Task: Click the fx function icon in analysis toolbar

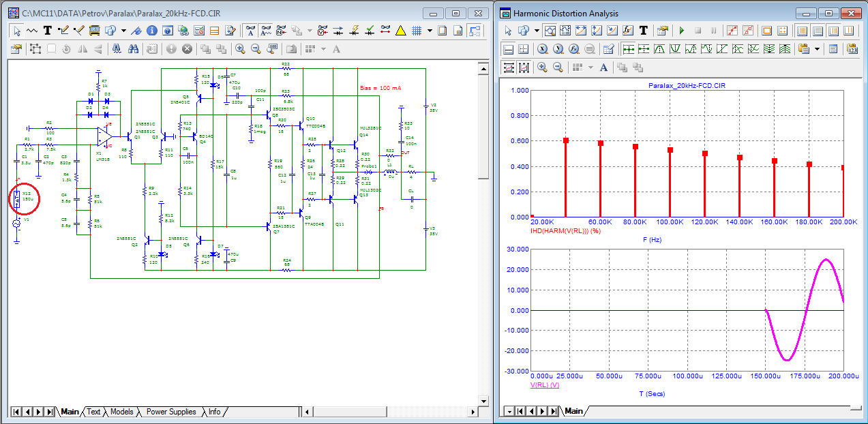Action: (628, 31)
